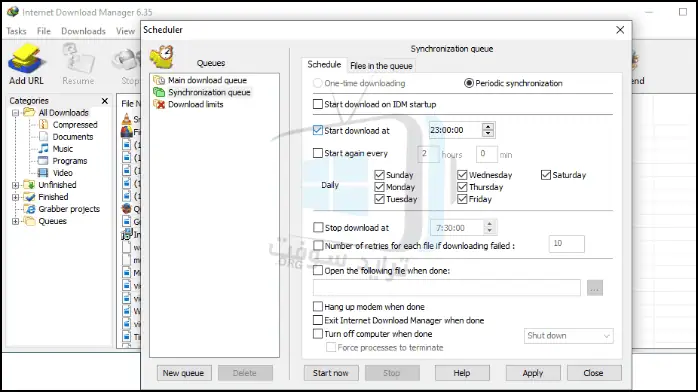Check Hang up modem when done

click(318, 307)
